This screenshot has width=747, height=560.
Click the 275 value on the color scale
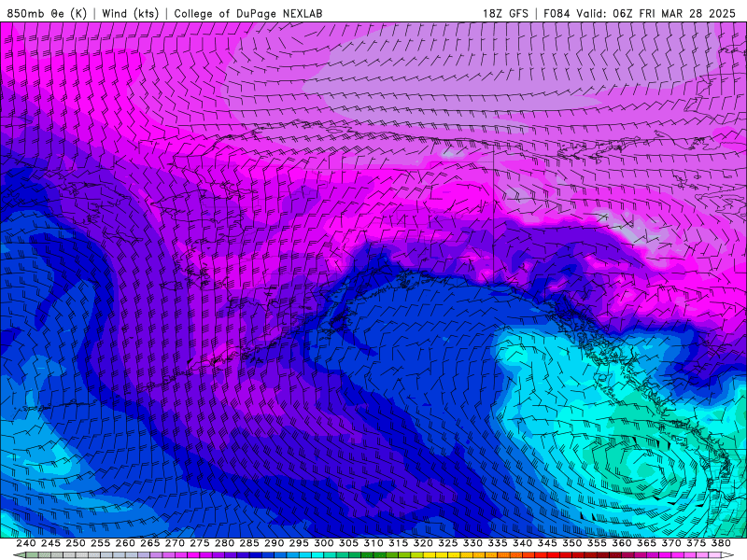tap(200, 543)
